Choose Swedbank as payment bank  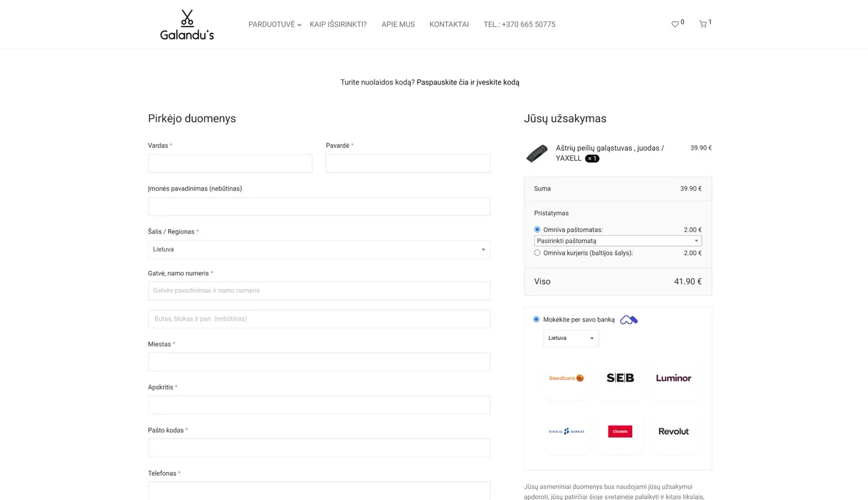pyautogui.click(x=567, y=378)
